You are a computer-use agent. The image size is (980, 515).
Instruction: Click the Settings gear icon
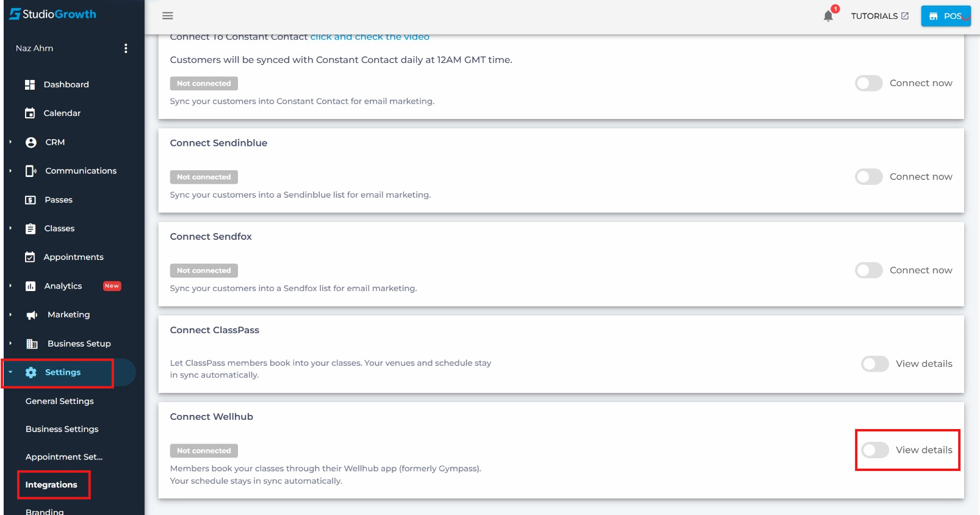point(31,372)
